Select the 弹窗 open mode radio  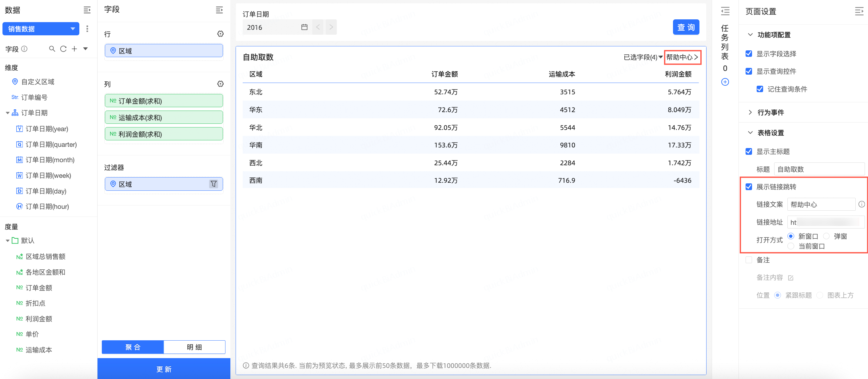(826, 236)
